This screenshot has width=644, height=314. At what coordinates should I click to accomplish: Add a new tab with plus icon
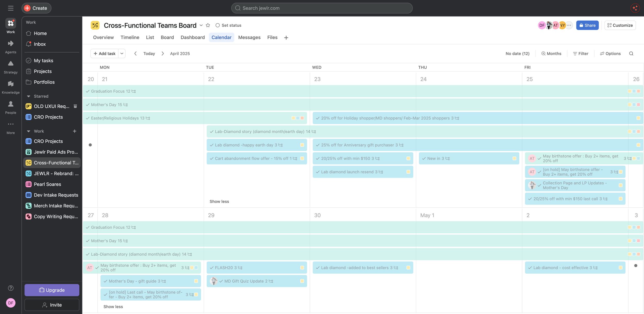click(286, 38)
